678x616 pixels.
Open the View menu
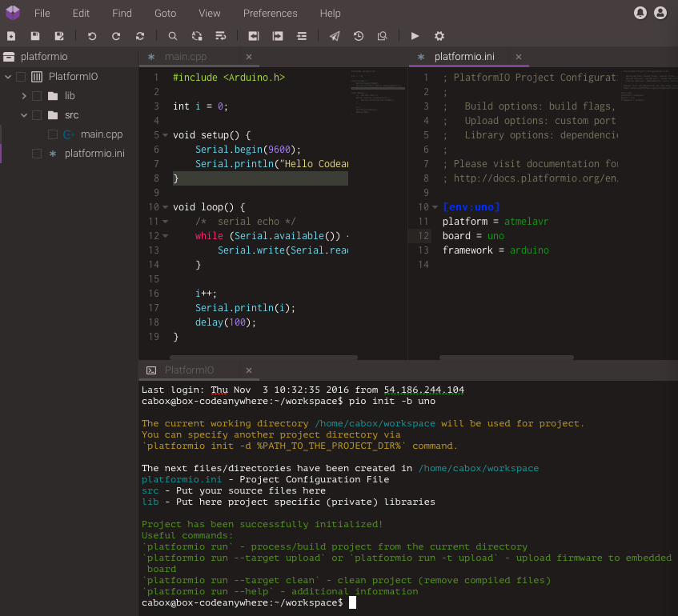pos(209,14)
